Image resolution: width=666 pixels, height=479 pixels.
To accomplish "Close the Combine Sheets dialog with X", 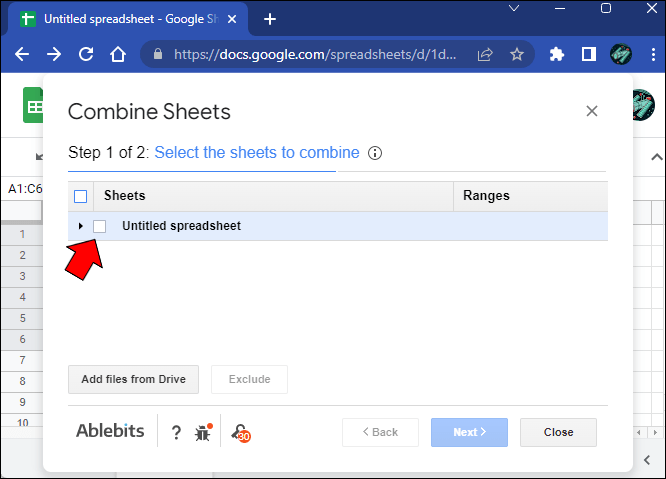I will 592,111.
